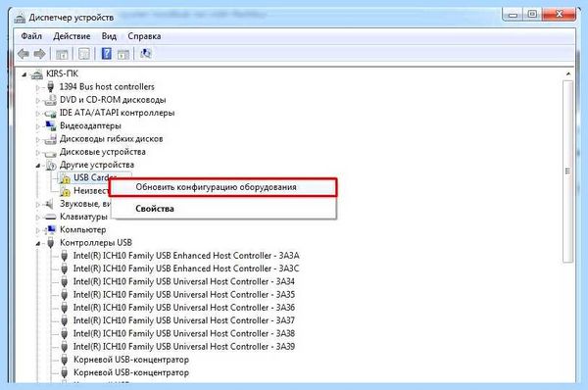Open the Вид menu
Screen dimensions: 588x390
point(109,36)
